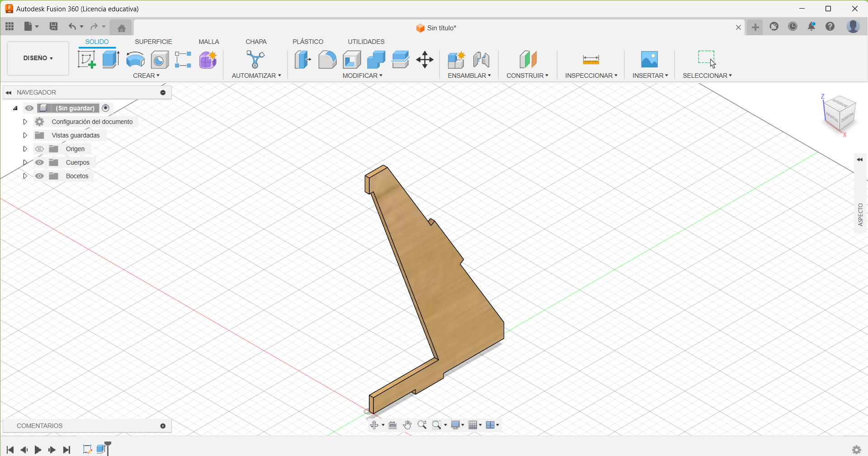Select the Move/Copy arrows tool
Viewport: 868px width, 456px height.
tap(425, 59)
